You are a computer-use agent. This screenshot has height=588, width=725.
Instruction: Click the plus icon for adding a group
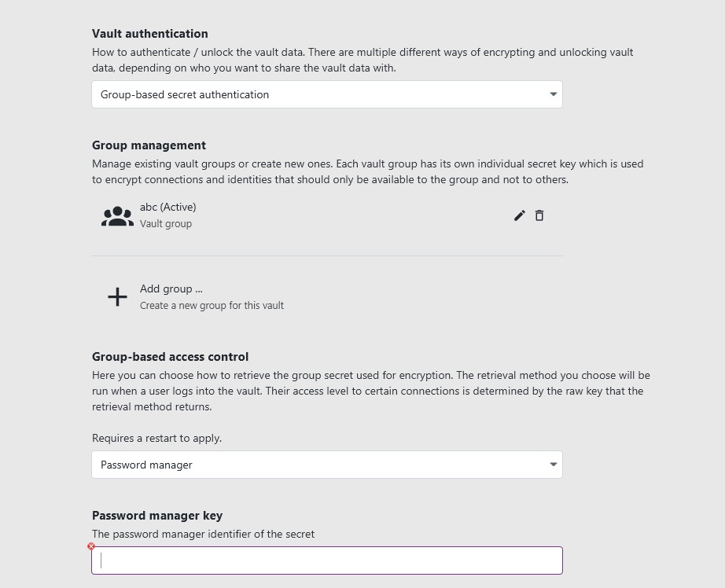tap(117, 296)
